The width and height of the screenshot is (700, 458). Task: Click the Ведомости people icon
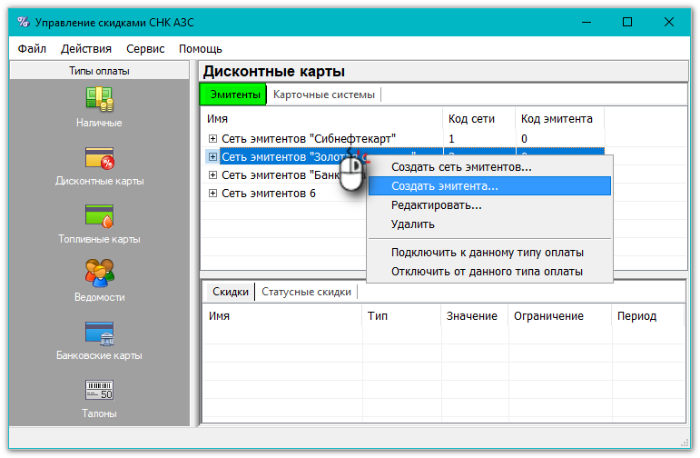click(x=99, y=273)
